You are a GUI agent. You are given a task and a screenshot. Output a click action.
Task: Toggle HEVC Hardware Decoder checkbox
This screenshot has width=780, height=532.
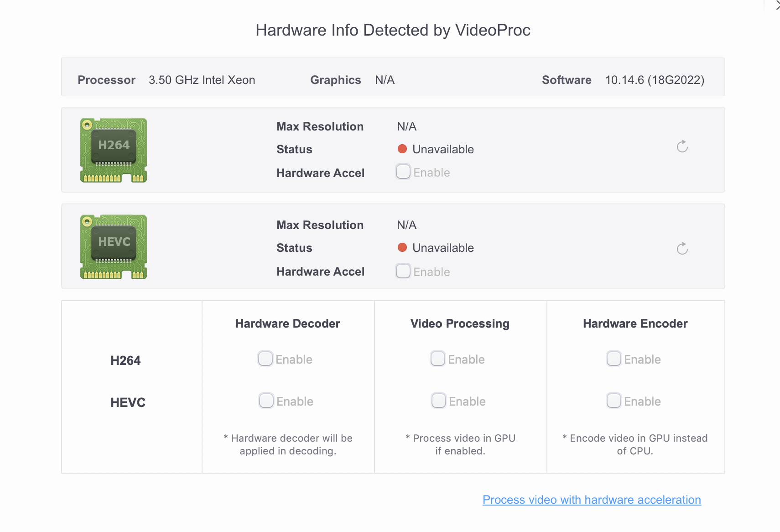pyautogui.click(x=266, y=401)
